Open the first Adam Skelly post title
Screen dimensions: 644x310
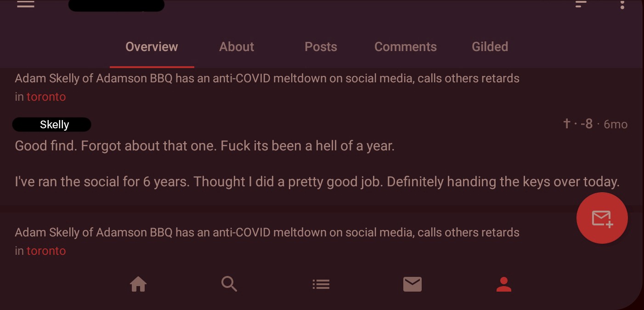click(267, 78)
